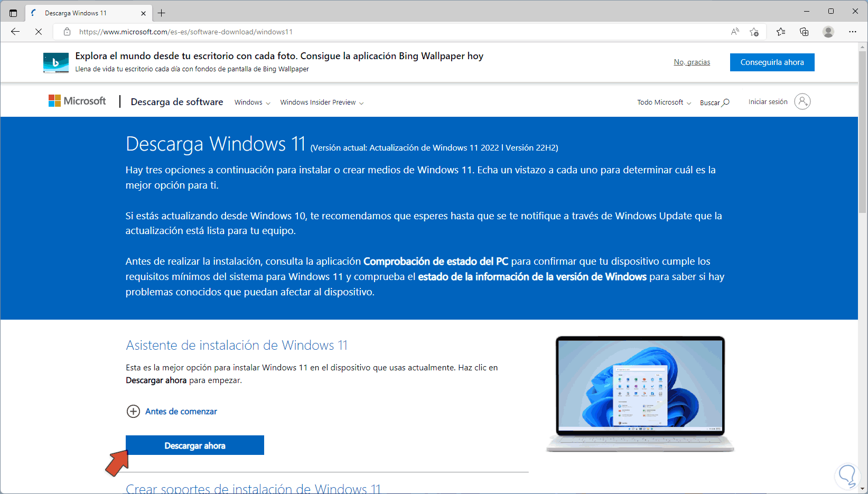Viewport: 868px width, 494px height.
Task: Click the scrollbar down arrow
Action: click(x=863, y=489)
